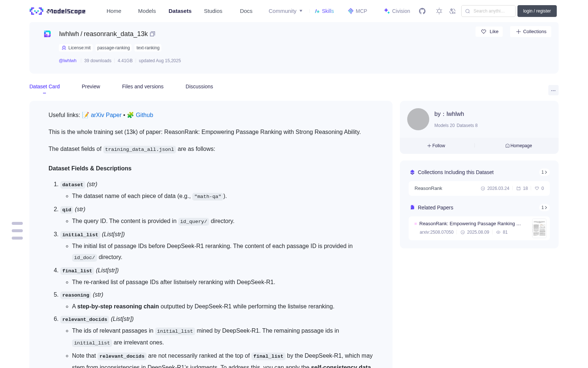Click the lwhlwh namespace in title
The width and height of the screenshot is (588, 368).
click(x=69, y=34)
